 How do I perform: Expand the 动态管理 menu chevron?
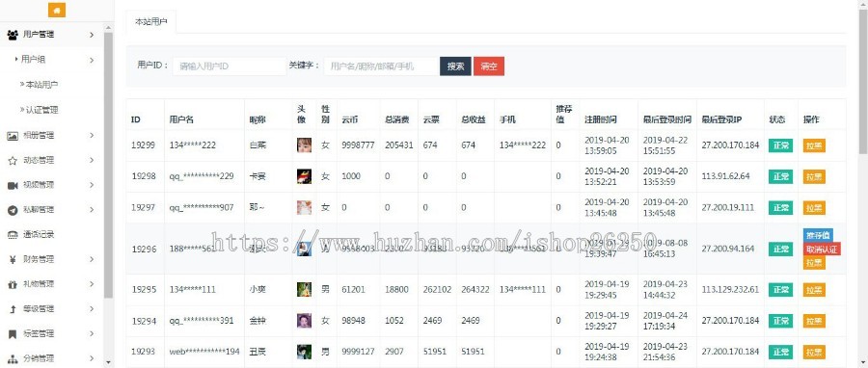click(x=92, y=160)
